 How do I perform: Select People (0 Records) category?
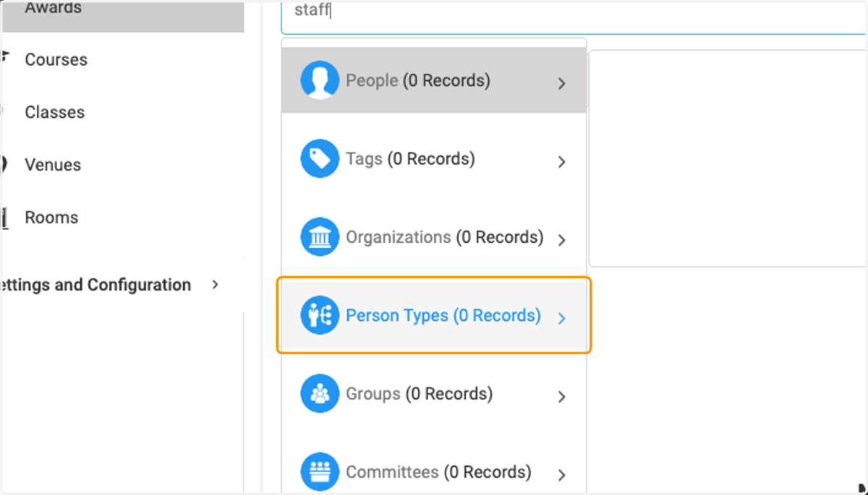pos(434,80)
